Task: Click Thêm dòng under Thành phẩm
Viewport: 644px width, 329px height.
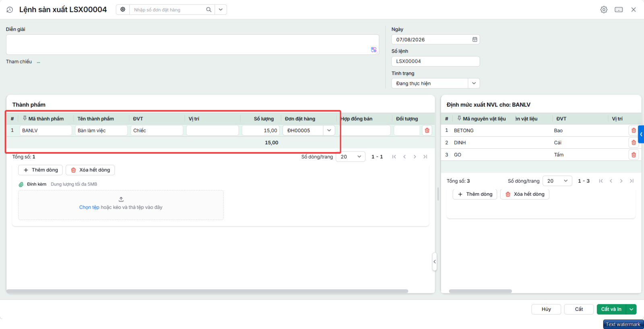Action: click(40, 170)
